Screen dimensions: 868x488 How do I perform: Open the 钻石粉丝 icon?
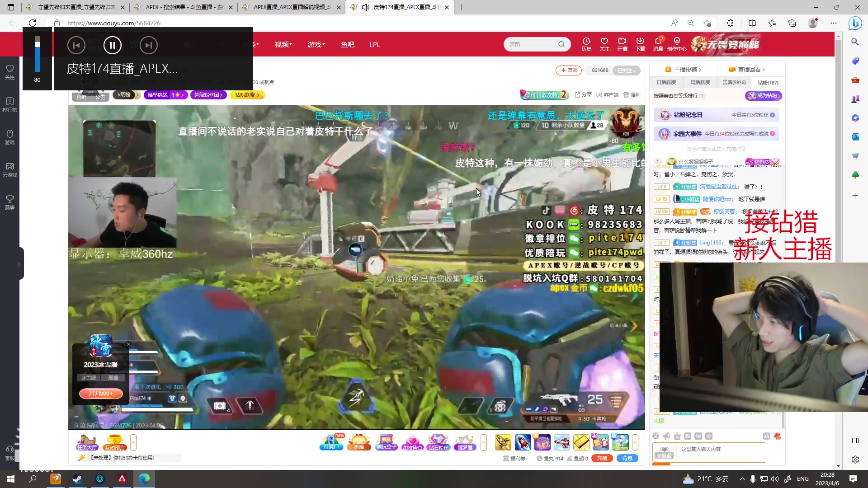coord(439,442)
